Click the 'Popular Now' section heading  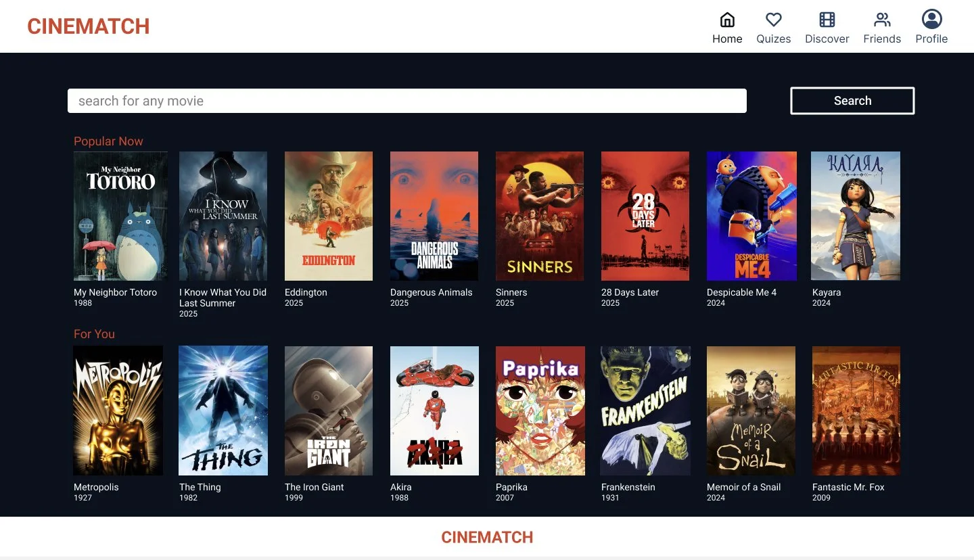[x=108, y=141]
